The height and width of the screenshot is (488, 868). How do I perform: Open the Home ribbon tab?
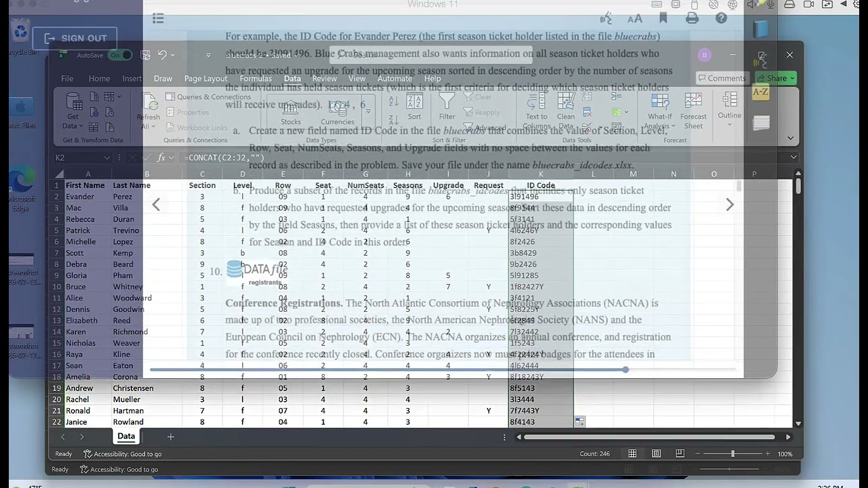click(99, 79)
